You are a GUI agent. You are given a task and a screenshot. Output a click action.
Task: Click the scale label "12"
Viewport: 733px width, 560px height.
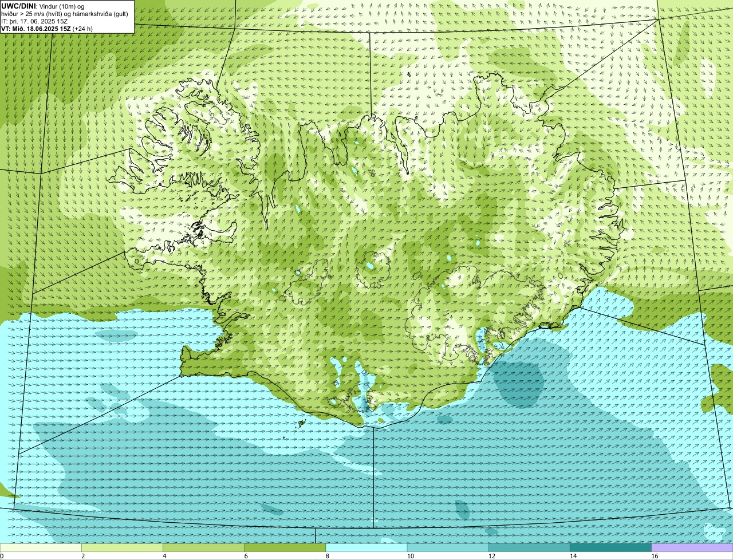[492, 556]
